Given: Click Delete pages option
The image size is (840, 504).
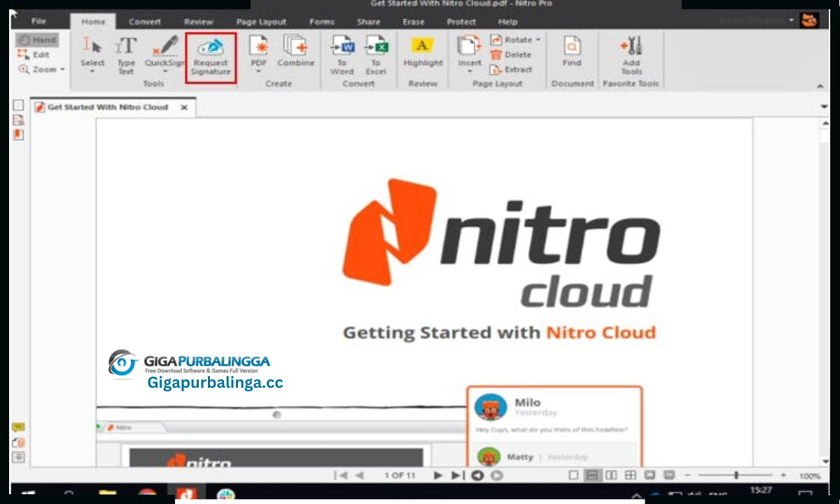Looking at the screenshot, I should pos(511,55).
